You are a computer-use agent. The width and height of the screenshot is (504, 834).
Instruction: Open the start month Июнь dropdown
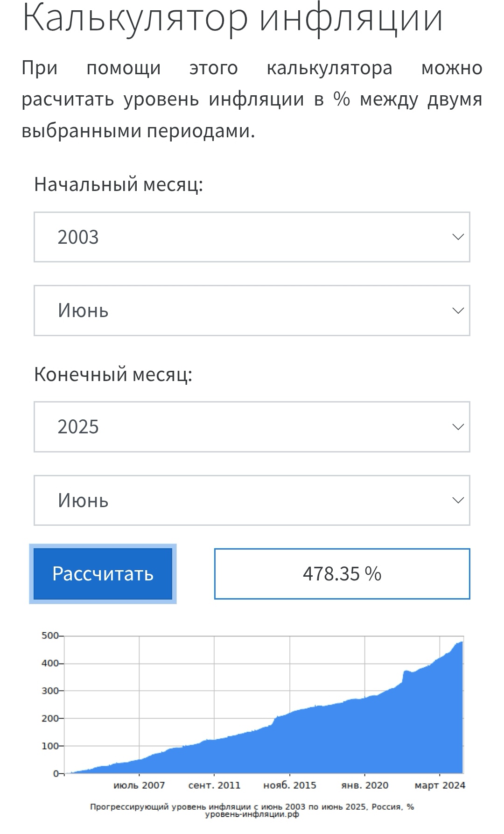click(x=252, y=311)
